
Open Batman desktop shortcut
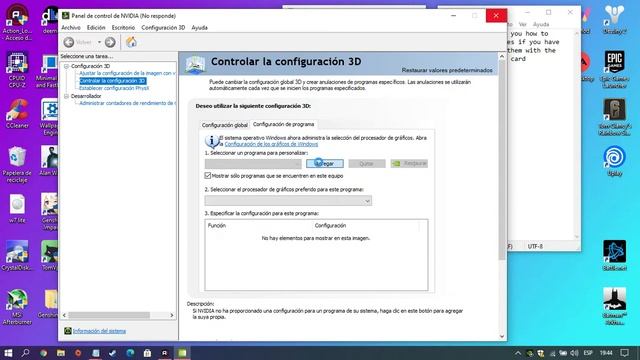tap(614, 306)
